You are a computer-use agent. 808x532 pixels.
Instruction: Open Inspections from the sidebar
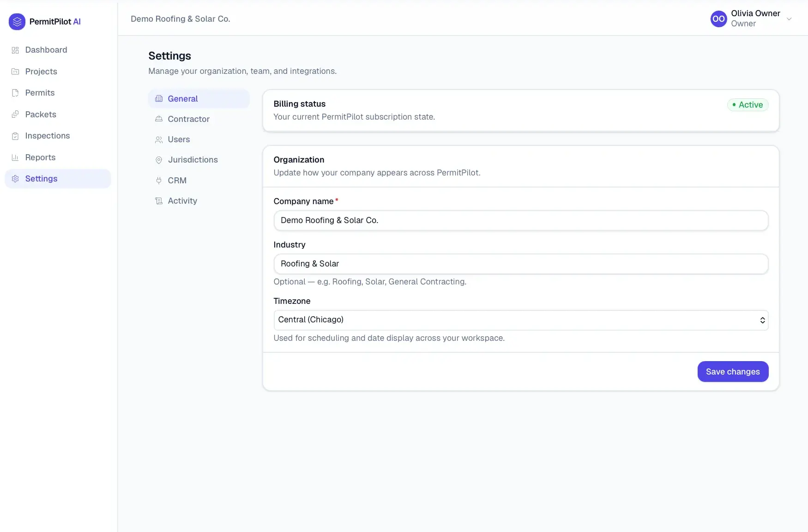click(58, 136)
